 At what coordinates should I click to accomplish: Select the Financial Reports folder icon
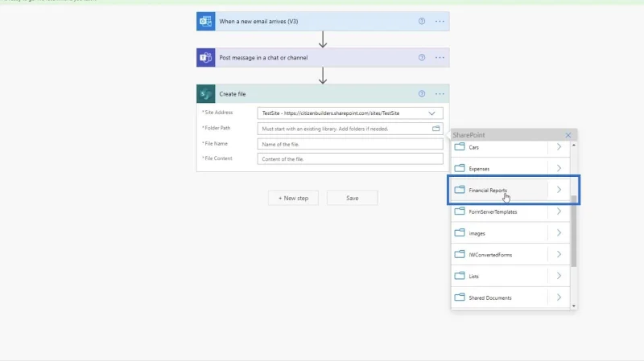click(x=460, y=190)
